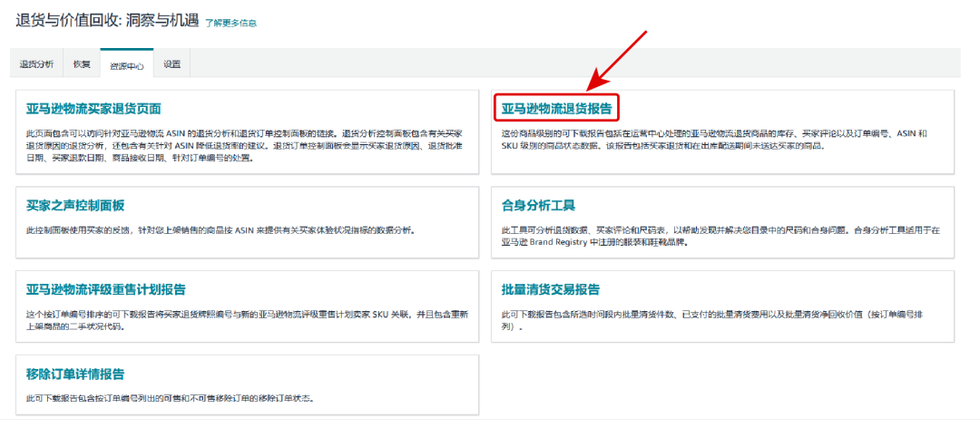
Task: Open 亚马逊物流买家退货页面 link
Action: tap(93, 109)
